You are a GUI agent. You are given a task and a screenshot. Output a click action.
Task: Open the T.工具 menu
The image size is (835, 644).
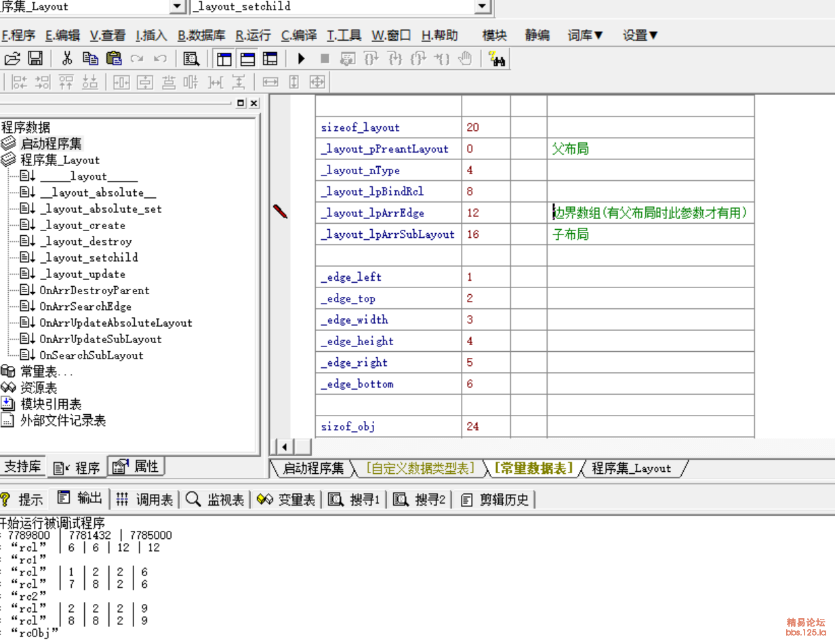pyautogui.click(x=344, y=35)
